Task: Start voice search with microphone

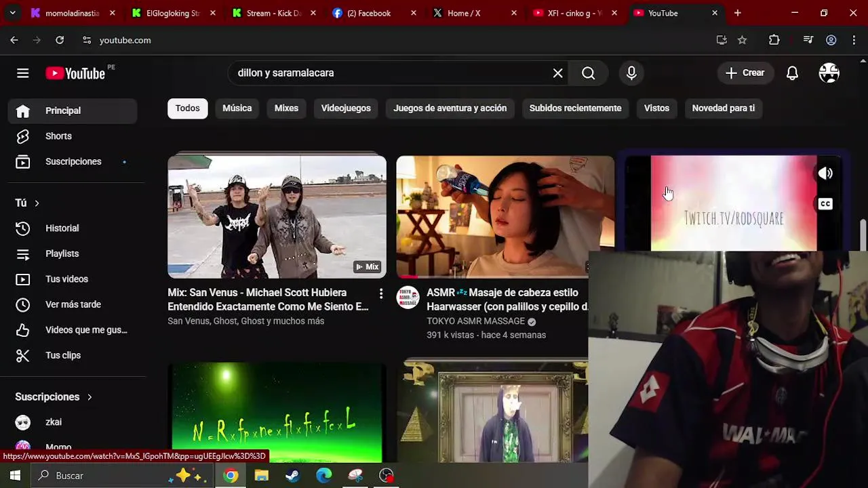Action: pos(631,73)
